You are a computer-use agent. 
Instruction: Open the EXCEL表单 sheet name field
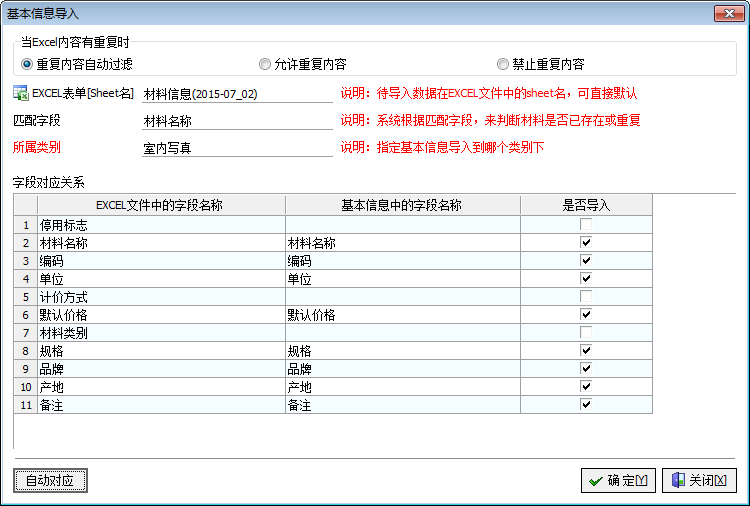[x=237, y=94]
